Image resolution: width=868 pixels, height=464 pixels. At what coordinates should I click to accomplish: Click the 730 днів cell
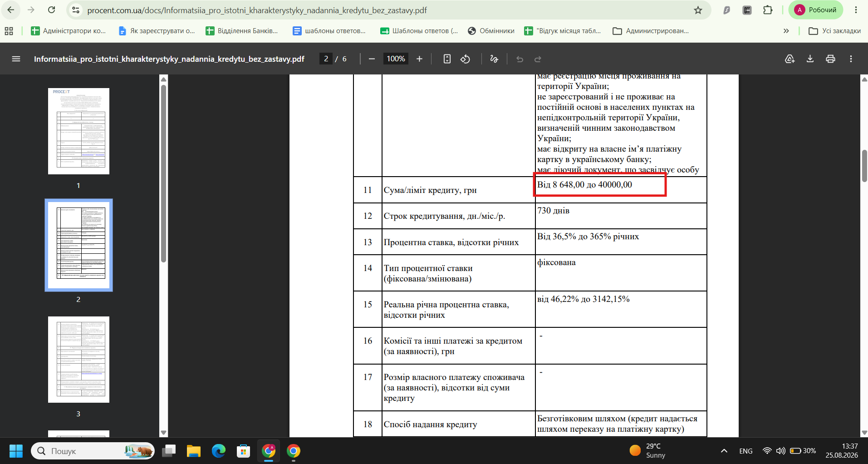click(x=621, y=216)
